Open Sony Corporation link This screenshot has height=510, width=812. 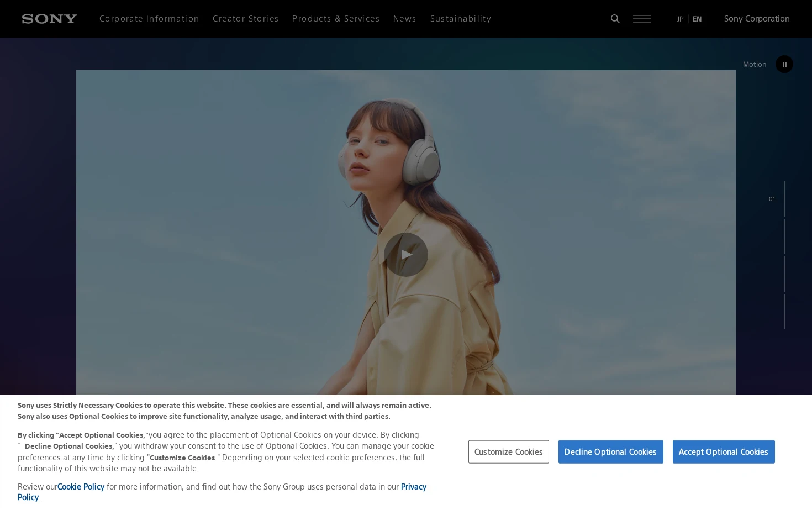tap(757, 19)
